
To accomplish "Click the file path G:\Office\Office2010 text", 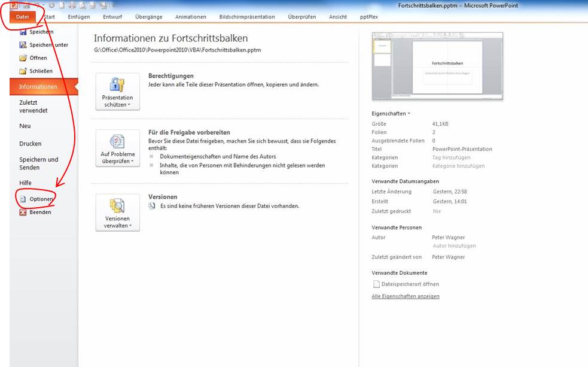I will pyautogui.click(x=178, y=50).
